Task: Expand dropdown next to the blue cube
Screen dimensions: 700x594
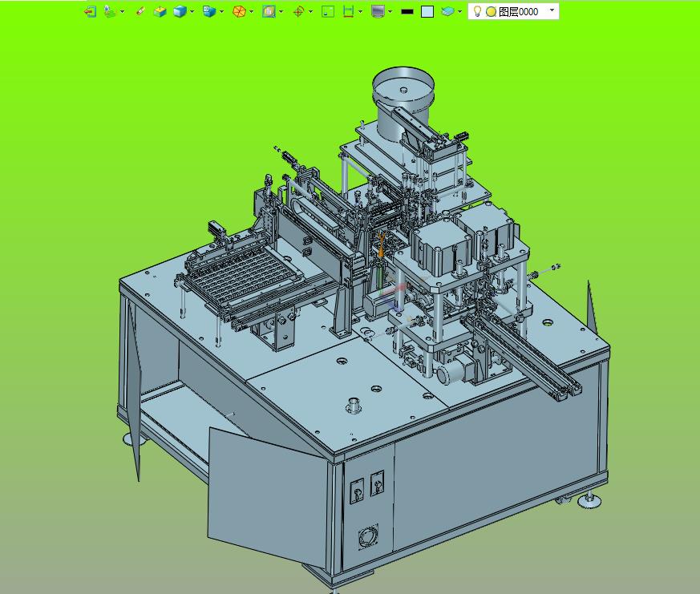Action: (x=192, y=11)
